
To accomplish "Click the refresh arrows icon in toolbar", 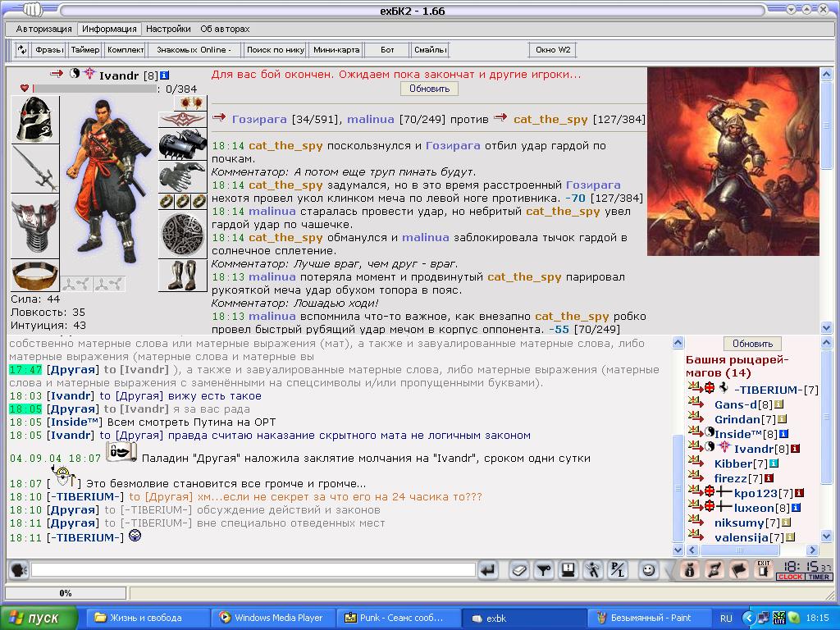I will [22, 50].
